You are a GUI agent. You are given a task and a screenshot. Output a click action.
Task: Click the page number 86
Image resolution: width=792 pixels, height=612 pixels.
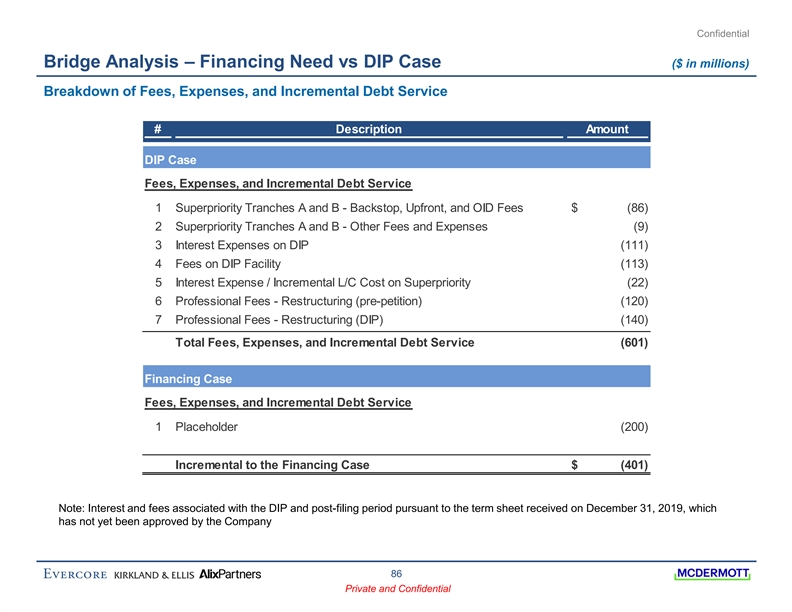click(396, 573)
